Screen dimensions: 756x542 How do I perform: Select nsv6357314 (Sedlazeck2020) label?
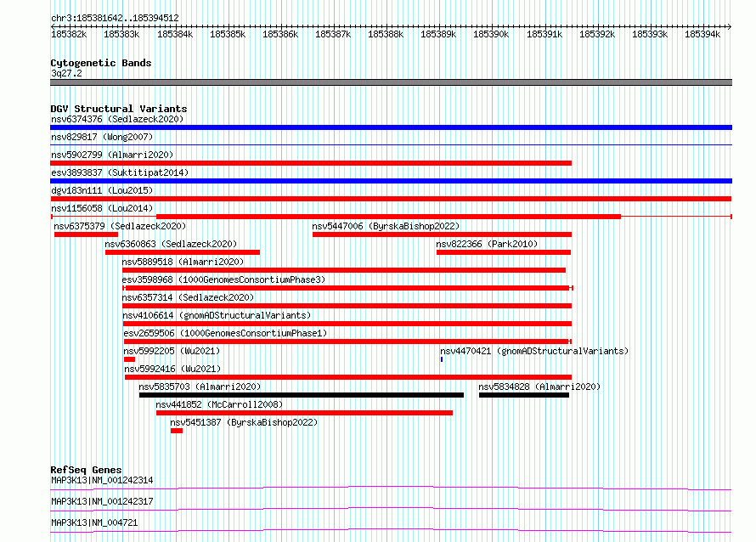188,297
